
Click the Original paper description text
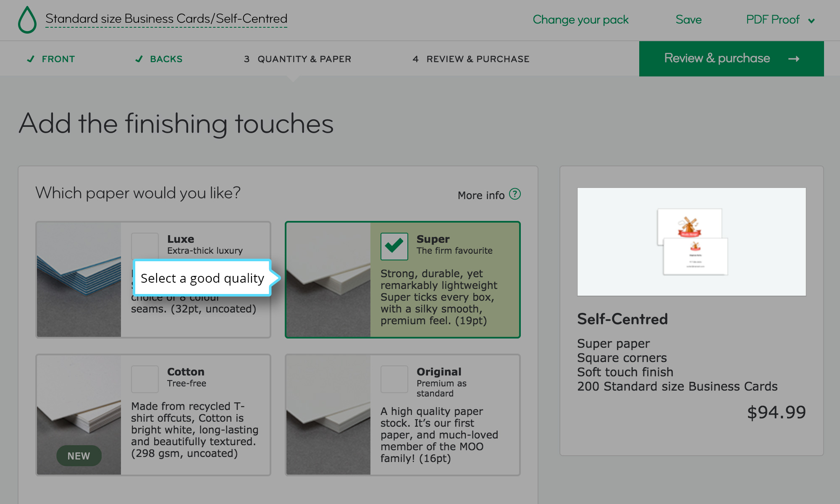tap(439, 435)
